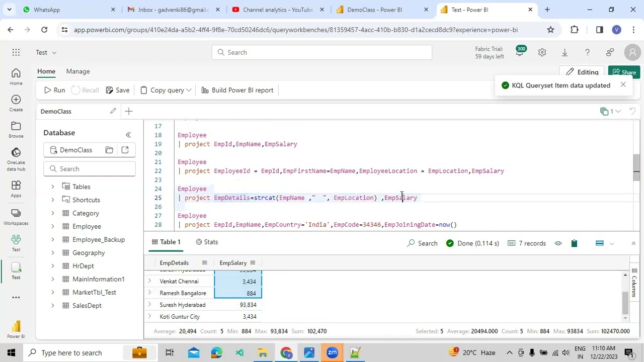Click the green clipboard icon in results bar
Viewport: 644px width, 362px height.
[574, 243]
